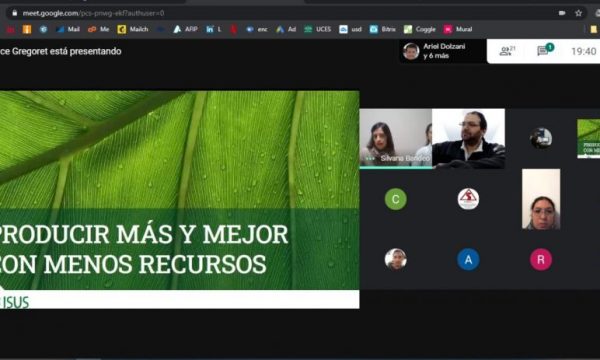
Task: Click the camera indicator in address bar
Action: [562, 13]
